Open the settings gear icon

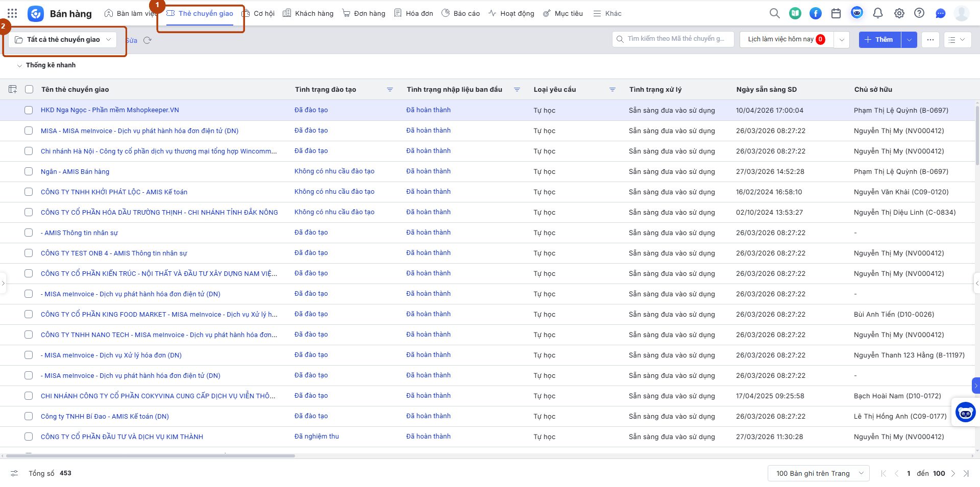(x=899, y=13)
